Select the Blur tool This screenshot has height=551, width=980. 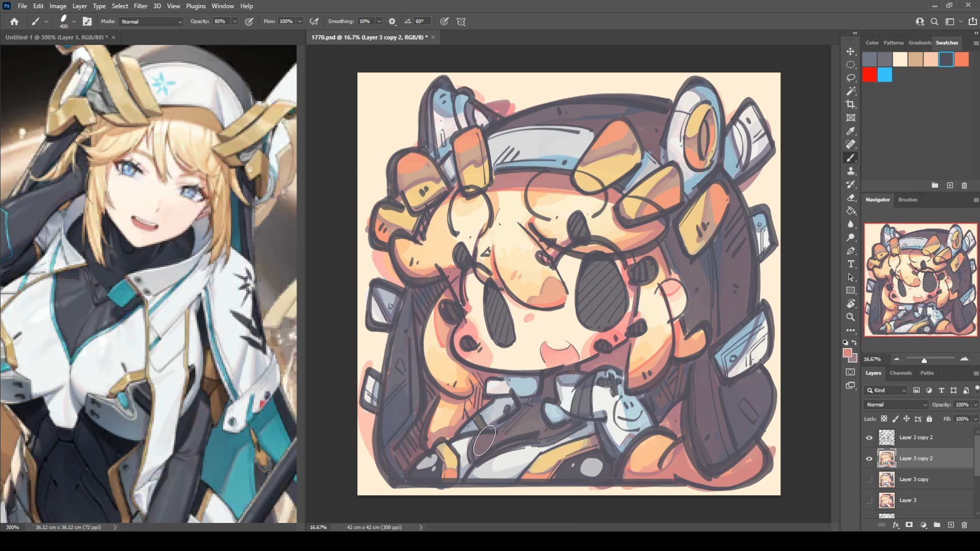[x=850, y=224]
